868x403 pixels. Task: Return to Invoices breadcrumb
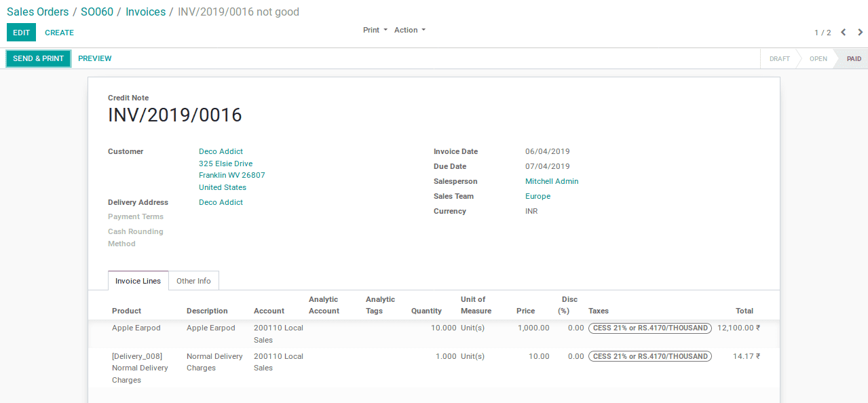tap(146, 12)
